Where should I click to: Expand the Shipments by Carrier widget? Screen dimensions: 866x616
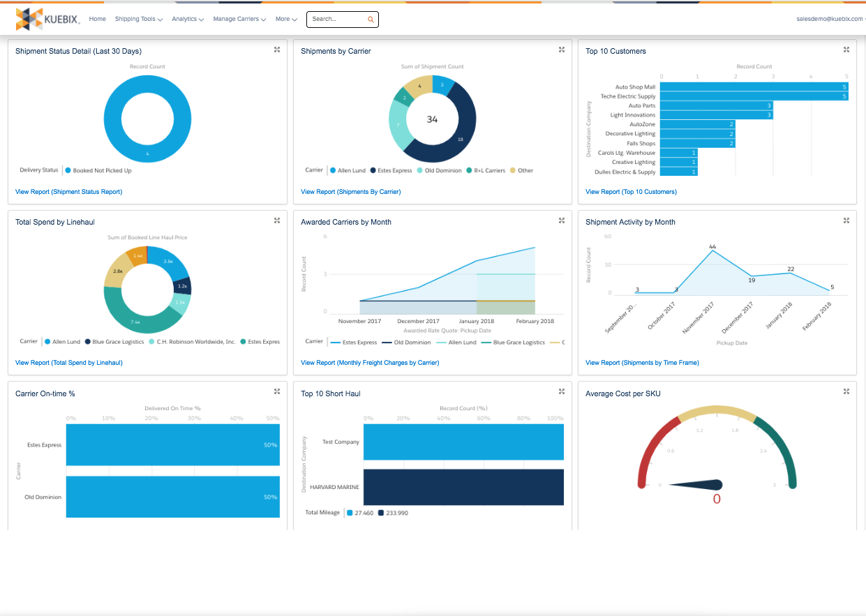562,50
